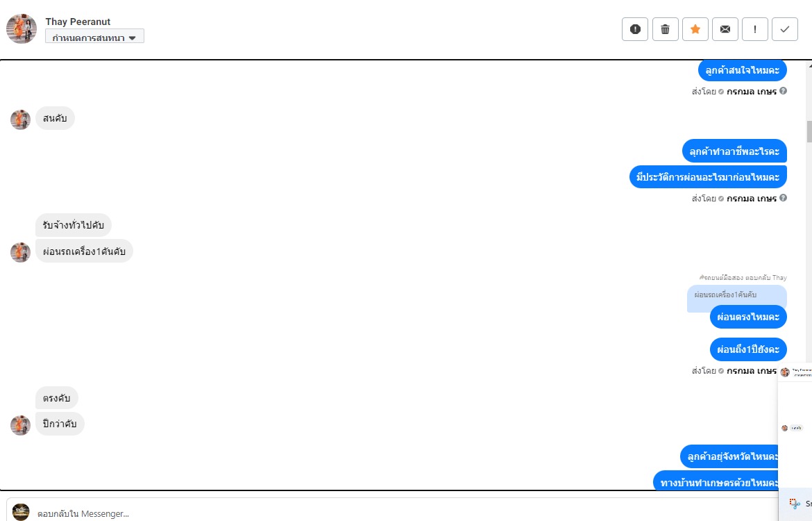Click the exclamation mark priority icon

(x=754, y=29)
